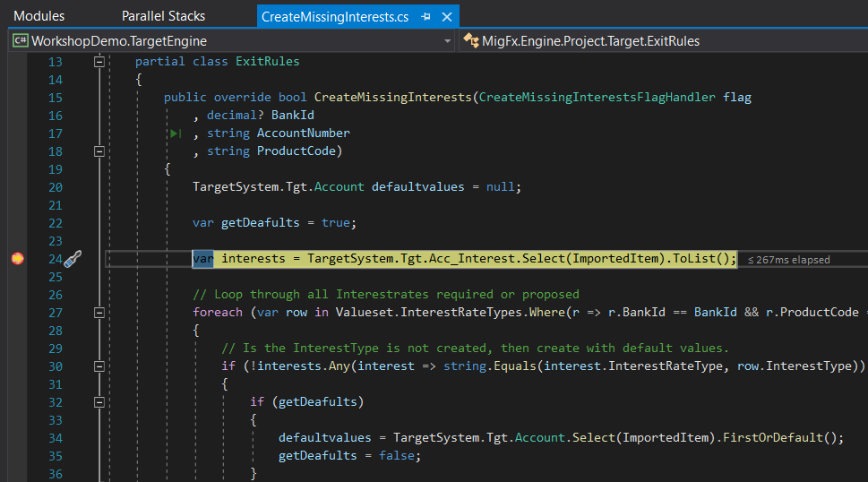Open the WorkshopDemo.TargetEngine project dropdown
The width and height of the screenshot is (868, 482).
coord(233,41)
